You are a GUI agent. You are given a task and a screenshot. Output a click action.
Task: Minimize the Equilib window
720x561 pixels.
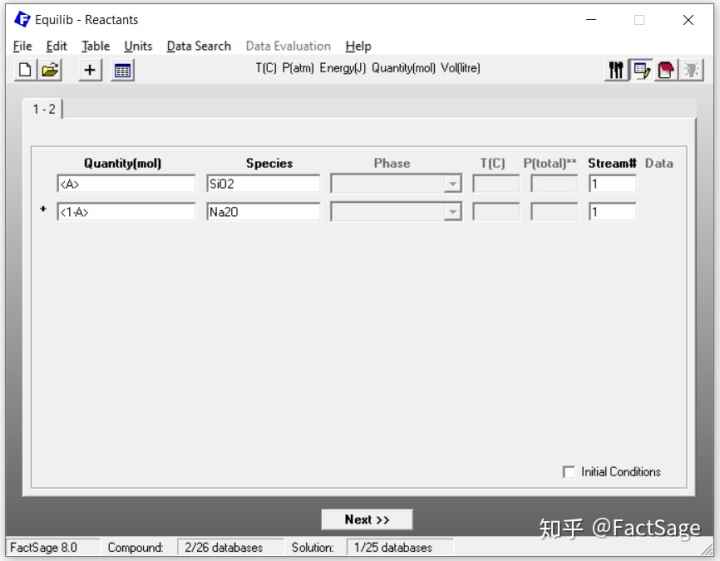(591, 20)
